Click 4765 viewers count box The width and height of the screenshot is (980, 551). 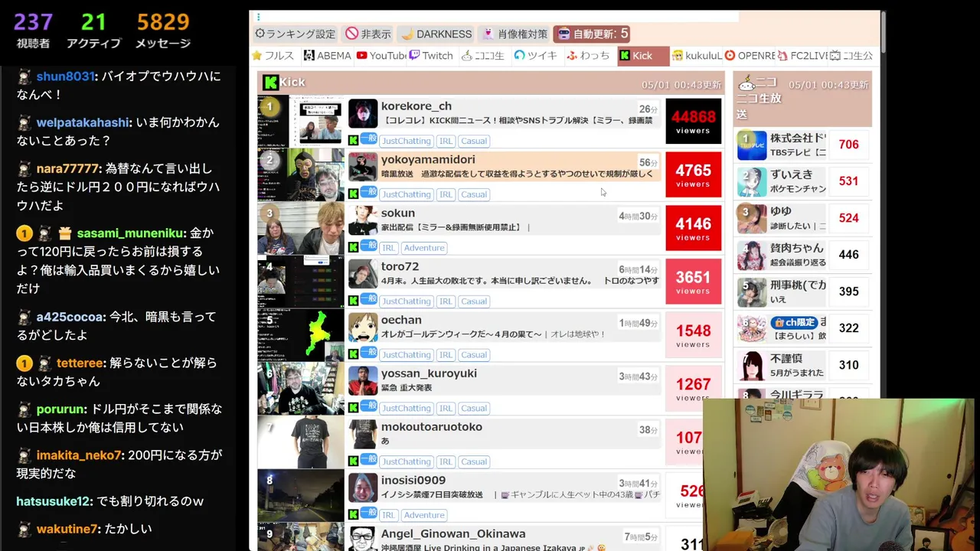694,174
